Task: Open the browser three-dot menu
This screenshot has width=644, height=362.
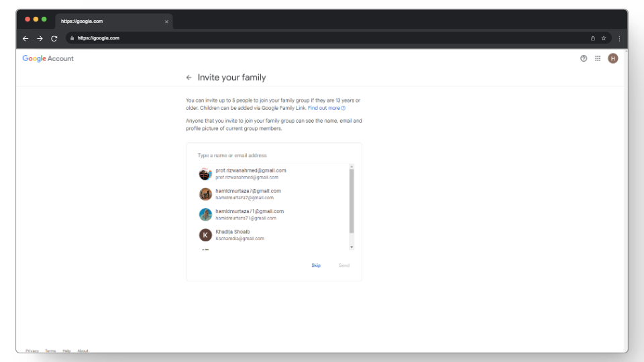Action: pyautogui.click(x=619, y=38)
